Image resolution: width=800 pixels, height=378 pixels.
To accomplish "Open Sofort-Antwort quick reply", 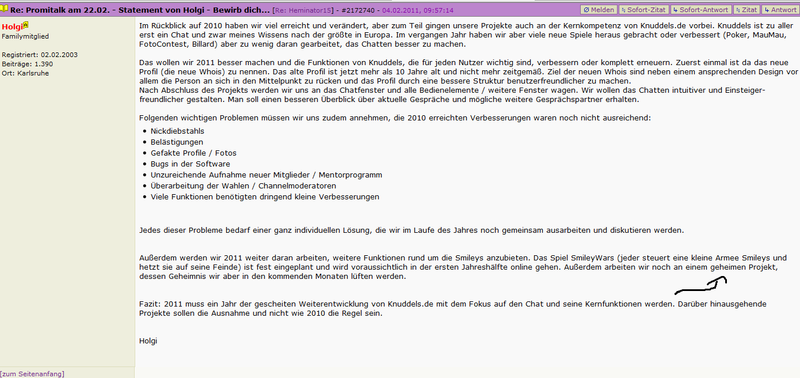I will (x=700, y=10).
